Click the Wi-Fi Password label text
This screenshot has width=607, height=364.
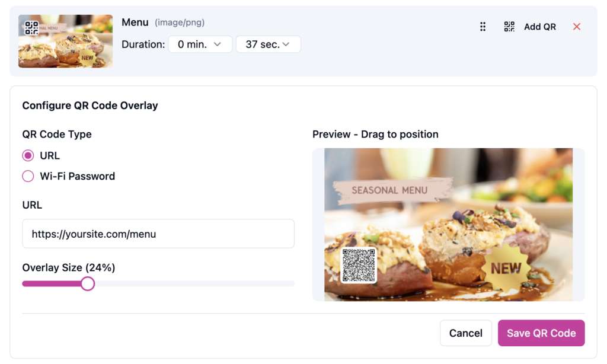[x=78, y=176]
